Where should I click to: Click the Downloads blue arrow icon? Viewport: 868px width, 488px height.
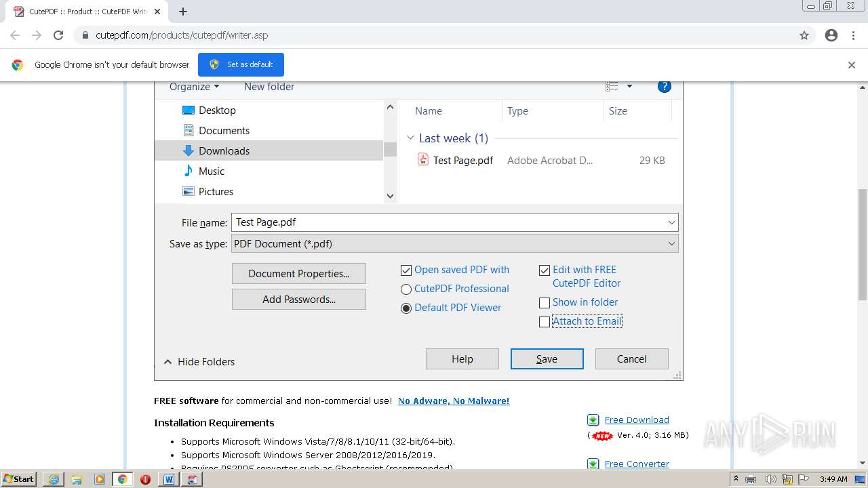(x=189, y=150)
